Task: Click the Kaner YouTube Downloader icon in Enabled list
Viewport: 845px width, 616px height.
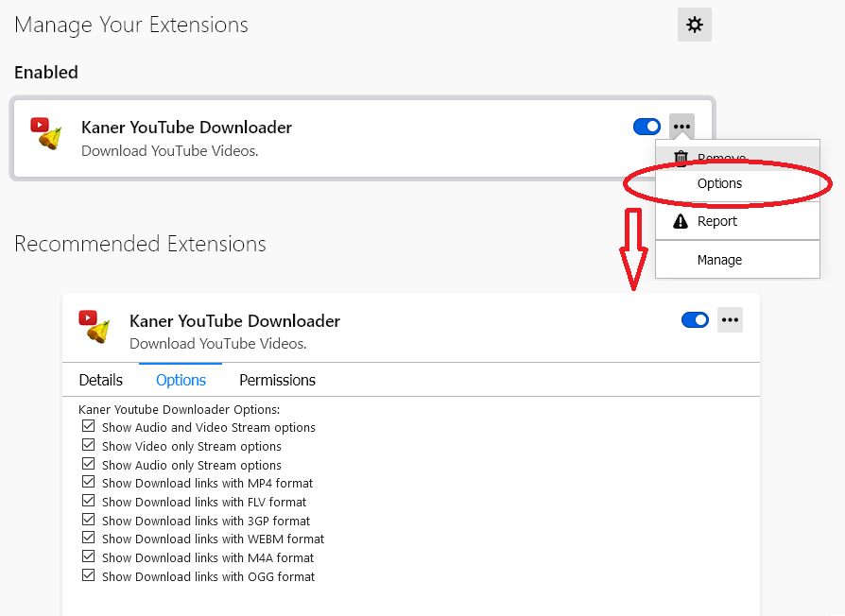Action: 45,133
